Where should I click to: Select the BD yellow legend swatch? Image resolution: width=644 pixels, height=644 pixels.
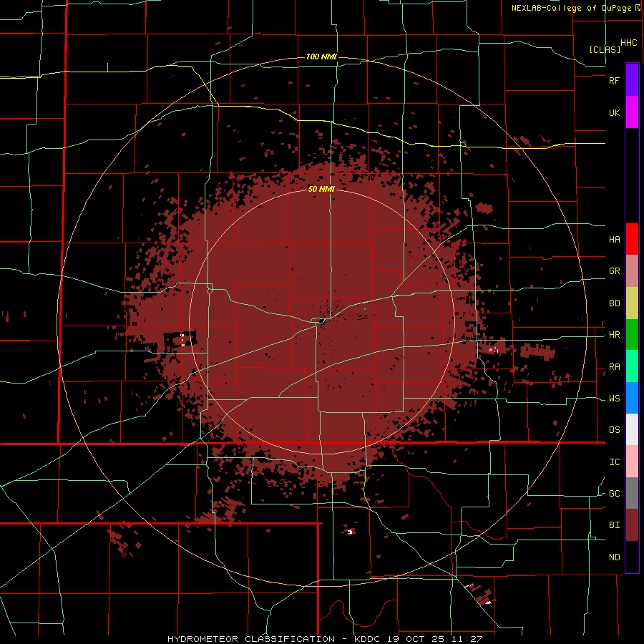632,303
